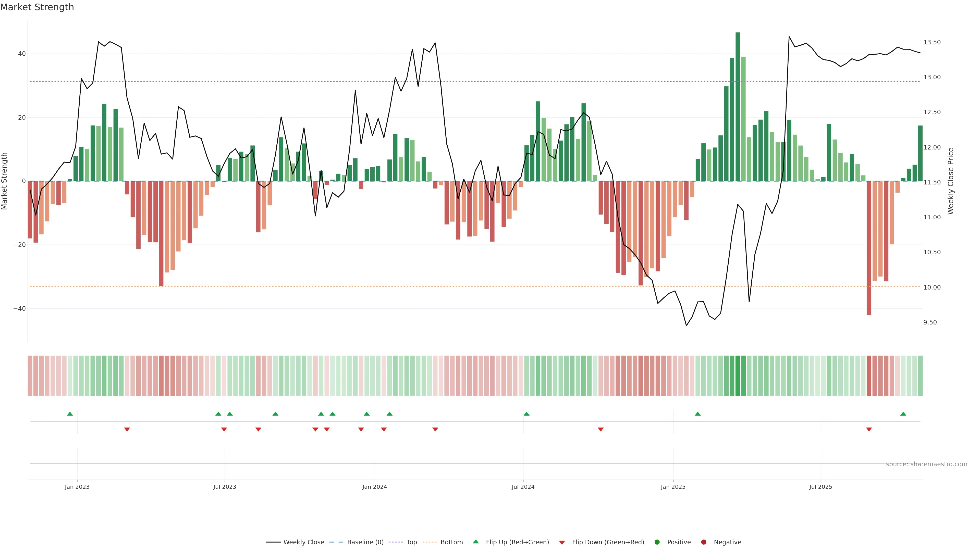
Task: Click the Market Strength chart title
Action: point(37,7)
